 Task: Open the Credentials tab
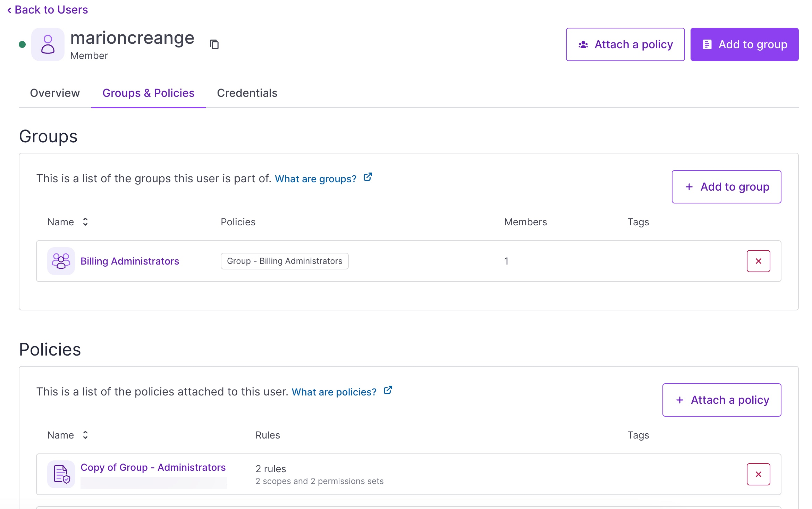pos(247,93)
